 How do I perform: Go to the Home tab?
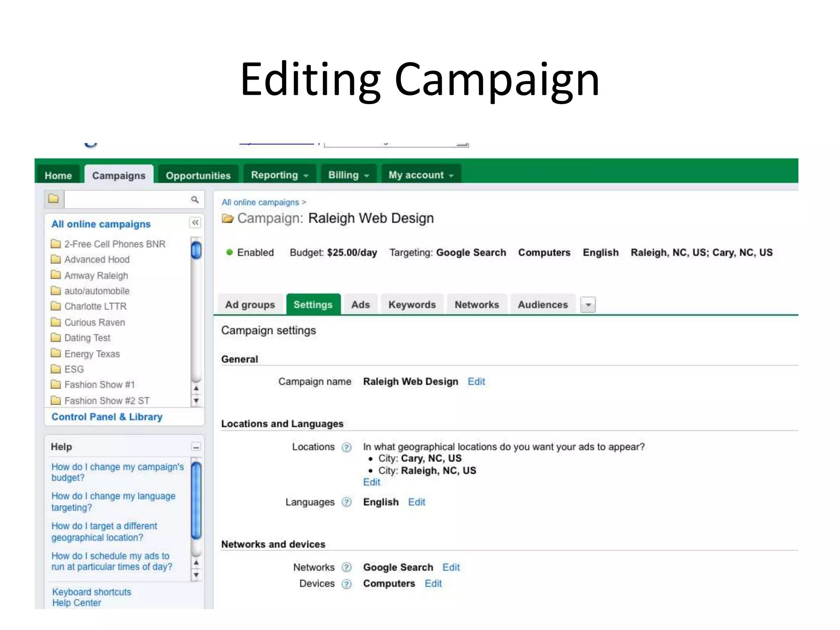[58, 176]
